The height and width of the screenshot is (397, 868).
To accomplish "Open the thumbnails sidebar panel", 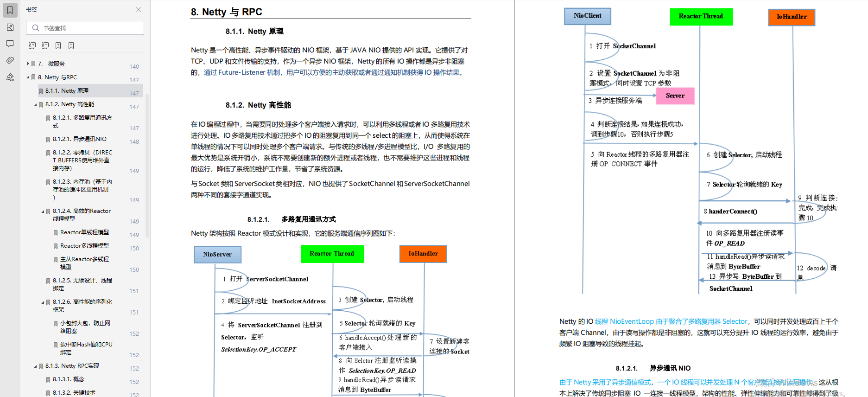I will point(10,27).
